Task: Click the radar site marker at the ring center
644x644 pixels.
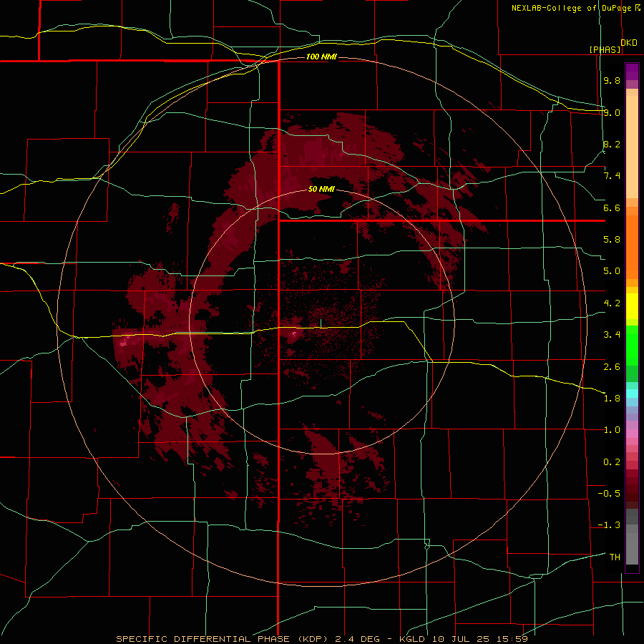Action: click(x=321, y=323)
